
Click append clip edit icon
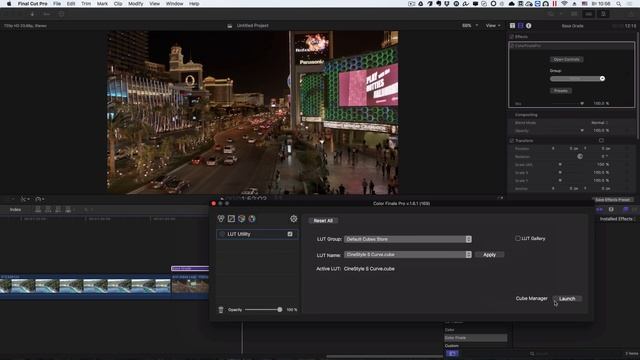point(58,210)
